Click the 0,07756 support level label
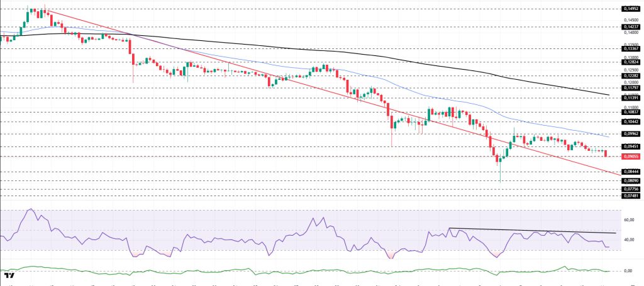The height and width of the screenshot is (286, 644). 631,189
